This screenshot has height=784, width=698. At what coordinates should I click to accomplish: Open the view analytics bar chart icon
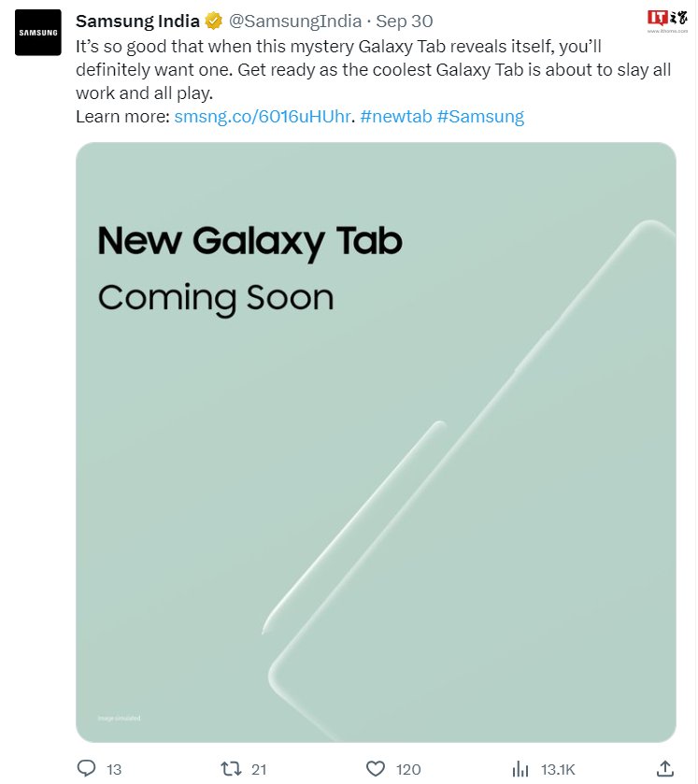coord(520,768)
